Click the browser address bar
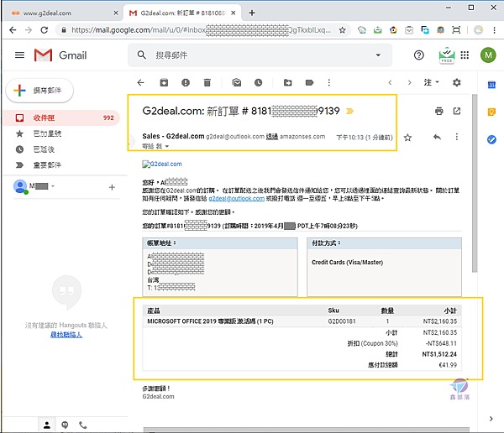504x433 pixels. (201, 30)
